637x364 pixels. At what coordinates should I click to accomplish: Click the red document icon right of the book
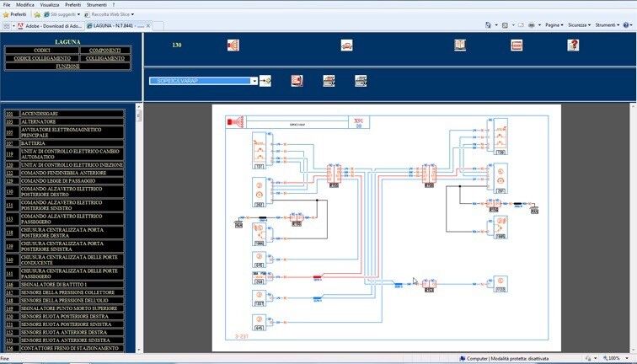pyautogui.click(x=517, y=45)
